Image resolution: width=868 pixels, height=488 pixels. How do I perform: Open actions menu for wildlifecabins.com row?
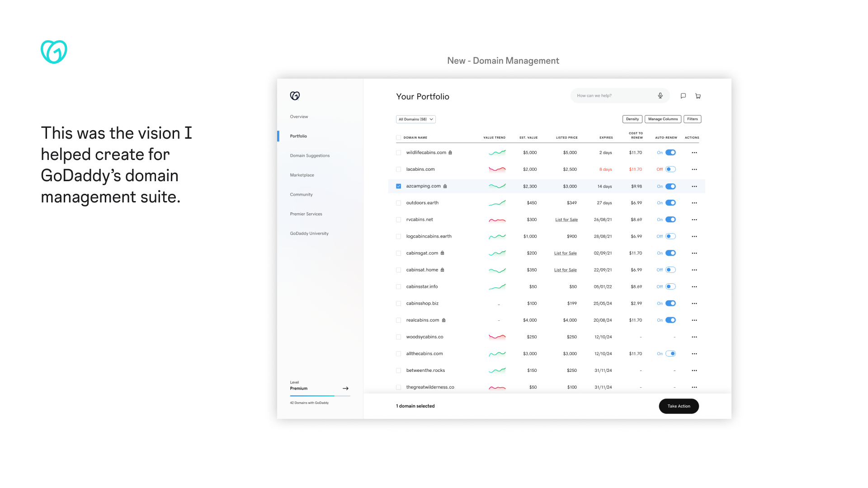694,153
